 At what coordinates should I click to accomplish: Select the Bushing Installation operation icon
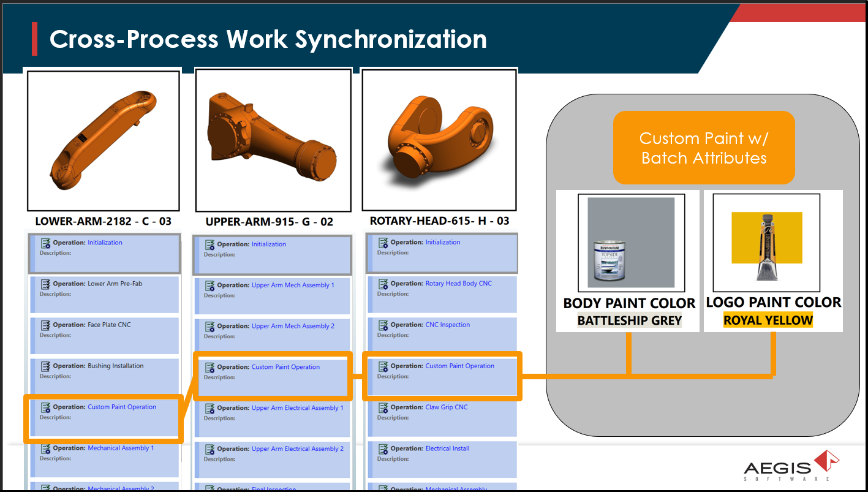(x=45, y=366)
